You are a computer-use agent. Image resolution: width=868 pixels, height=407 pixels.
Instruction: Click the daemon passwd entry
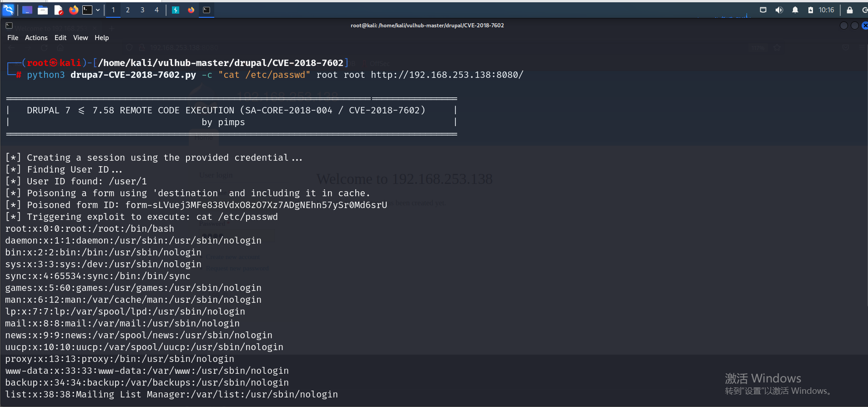point(133,240)
